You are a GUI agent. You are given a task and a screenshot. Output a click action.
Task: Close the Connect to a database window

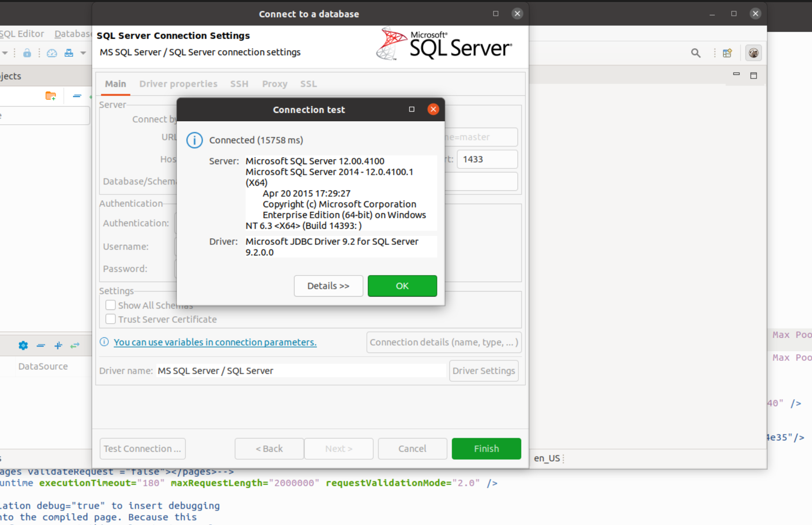tap(517, 14)
